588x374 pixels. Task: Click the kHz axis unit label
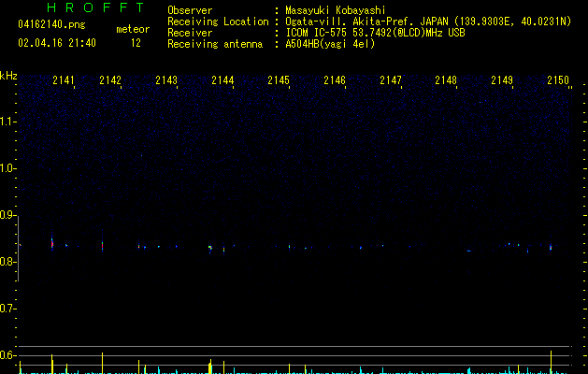click(x=8, y=76)
